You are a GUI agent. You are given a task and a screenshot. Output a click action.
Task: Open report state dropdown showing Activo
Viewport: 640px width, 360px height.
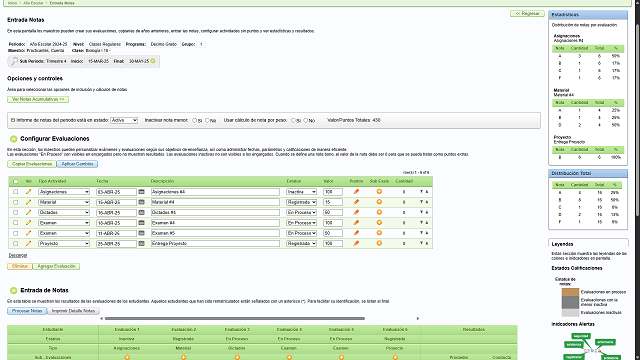pos(124,120)
